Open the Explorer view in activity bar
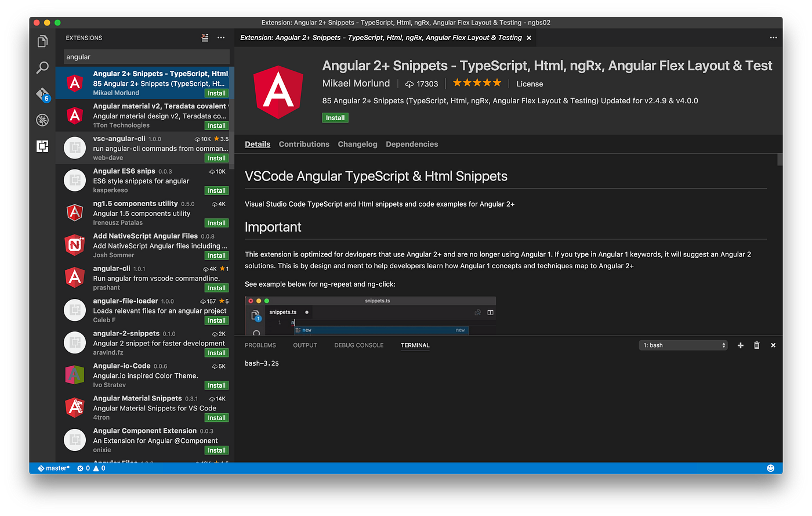This screenshot has height=516, width=812. (42, 42)
